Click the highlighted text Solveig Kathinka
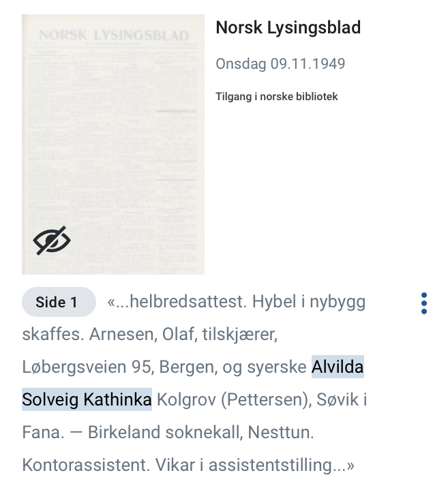Image resolution: width=448 pixels, height=490 pixels. coord(87,399)
